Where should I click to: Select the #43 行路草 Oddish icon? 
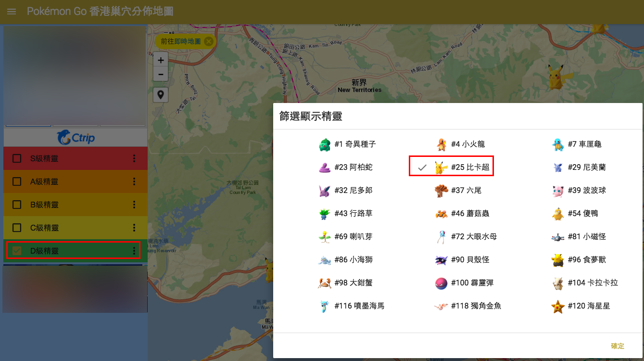pyautogui.click(x=325, y=214)
